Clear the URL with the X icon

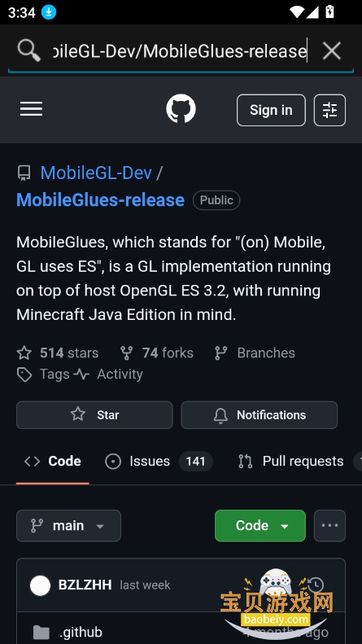[332, 51]
